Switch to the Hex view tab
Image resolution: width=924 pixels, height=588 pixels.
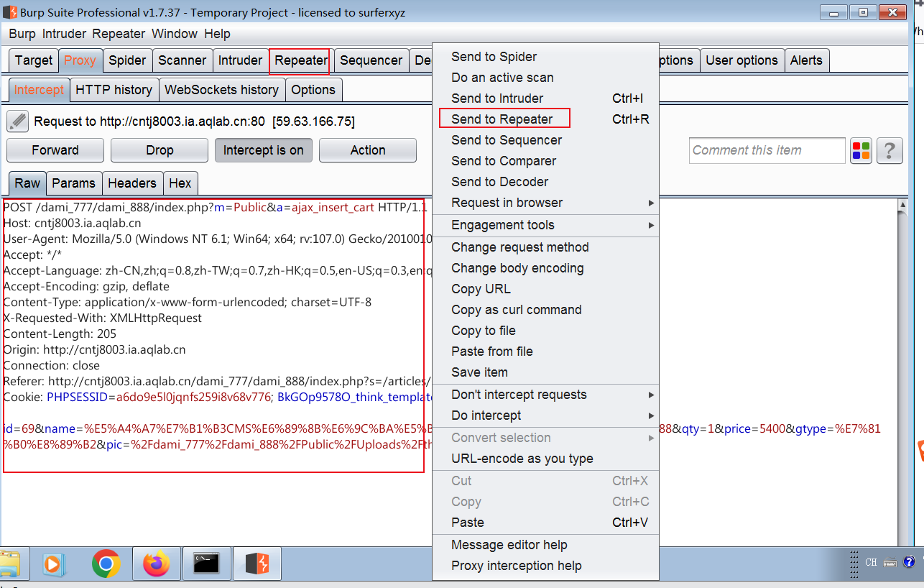tap(180, 183)
